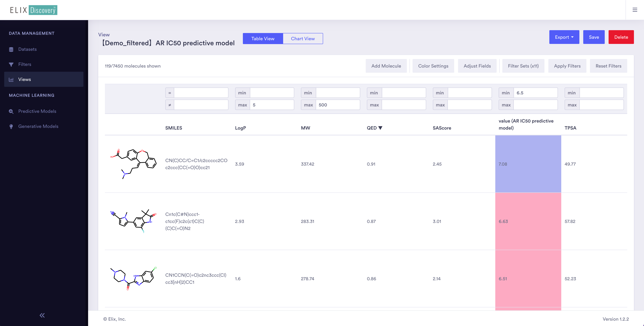The height and width of the screenshot is (326, 644).
Task: Select the Table View tab
Action: [x=263, y=39]
